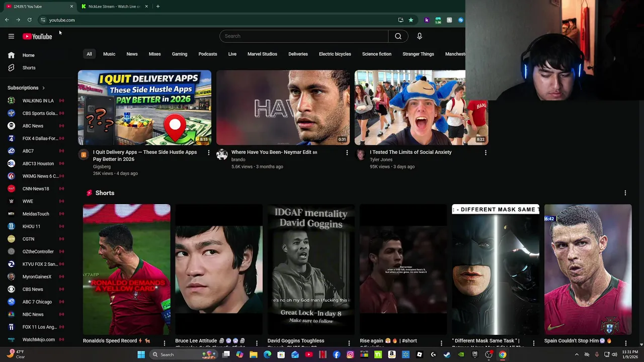Click the page scrollbar down arrow
Image resolution: width=644 pixels, height=362 pixels.
pyautogui.click(x=641, y=344)
